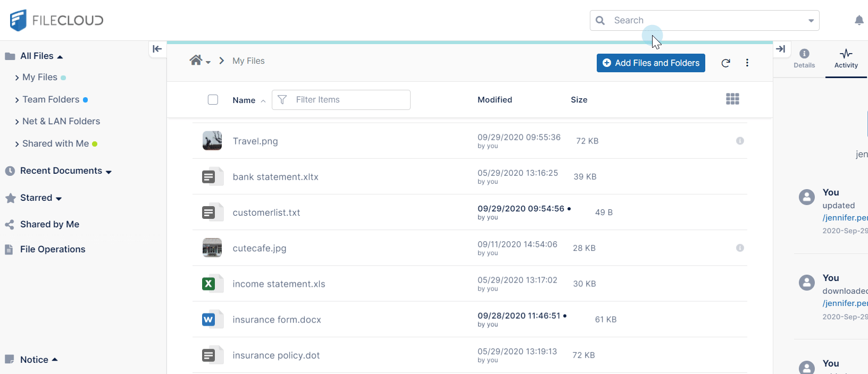This screenshot has width=868, height=374.
Task: Expand the Starred section dropdown
Action: [59, 199]
